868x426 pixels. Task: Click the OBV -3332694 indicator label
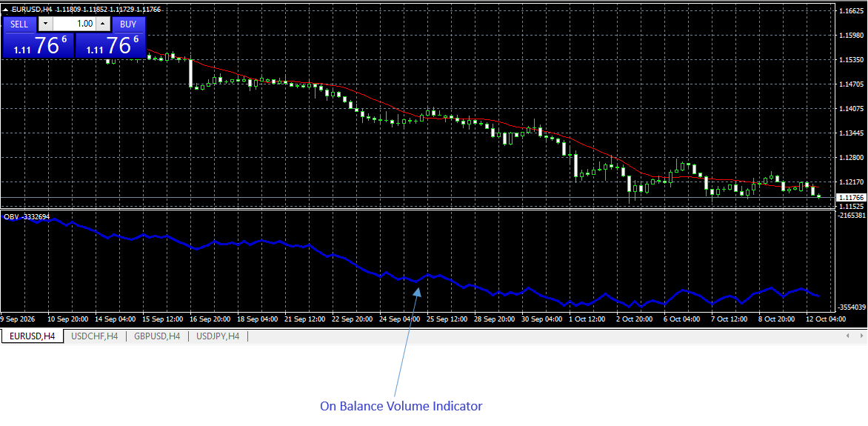click(x=27, y=216)
